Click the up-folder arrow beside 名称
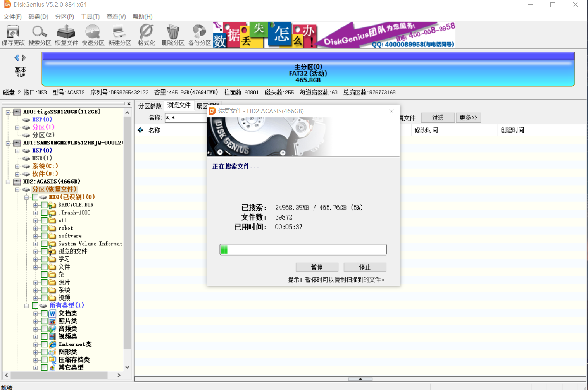The width and height of the screenshot is (588, 390). (140, 130)
